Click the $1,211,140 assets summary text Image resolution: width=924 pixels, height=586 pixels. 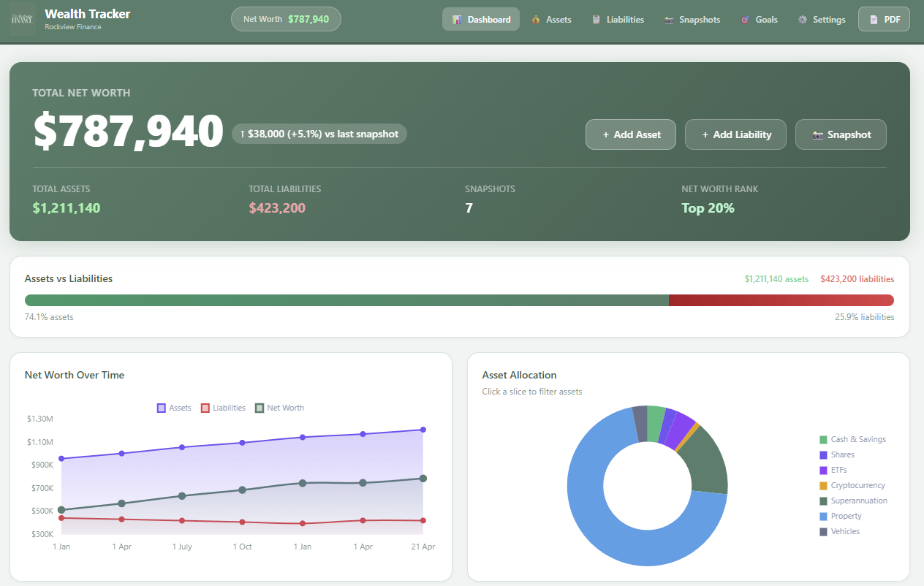[x=776, y=279]
